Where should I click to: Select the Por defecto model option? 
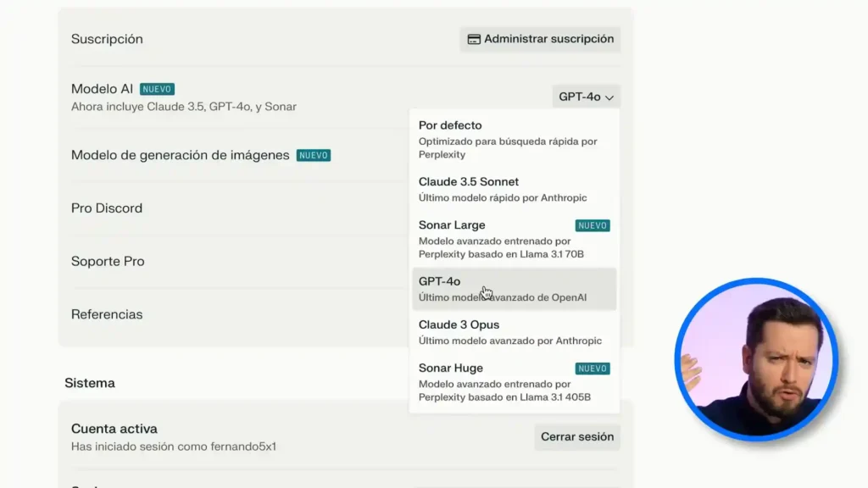point(515,140)
